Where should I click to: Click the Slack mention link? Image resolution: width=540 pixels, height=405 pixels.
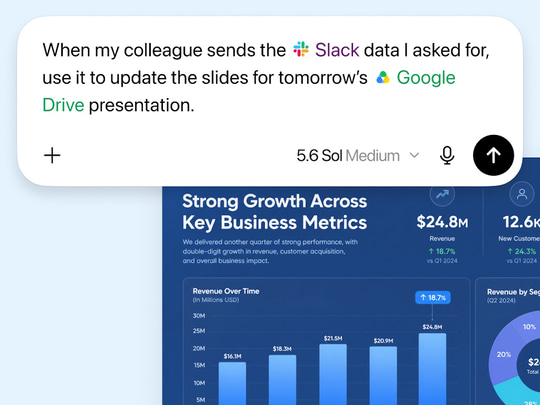(x=337, y=50)
